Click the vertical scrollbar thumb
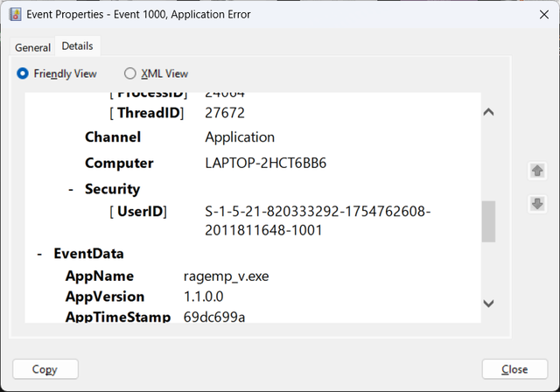 tap(488, 221)
